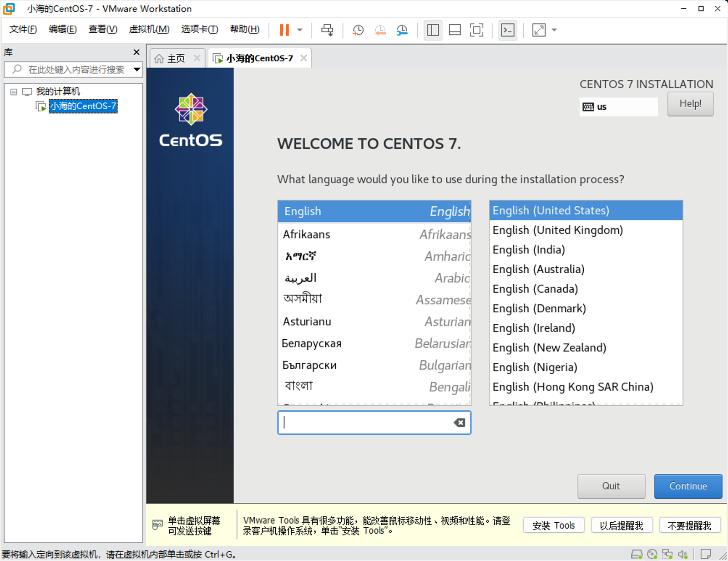
Task: Select Afrikaans in the language list
Action: tap(374, 235)
